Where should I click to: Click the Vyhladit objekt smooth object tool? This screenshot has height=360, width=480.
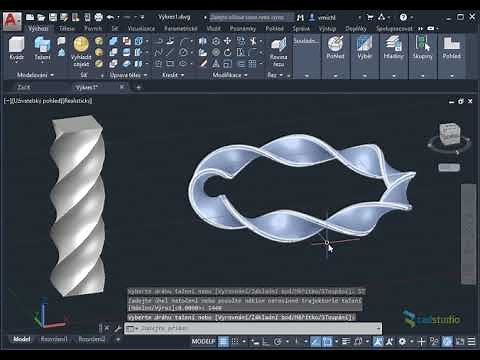pyautogui.click(x=81, y=52)
